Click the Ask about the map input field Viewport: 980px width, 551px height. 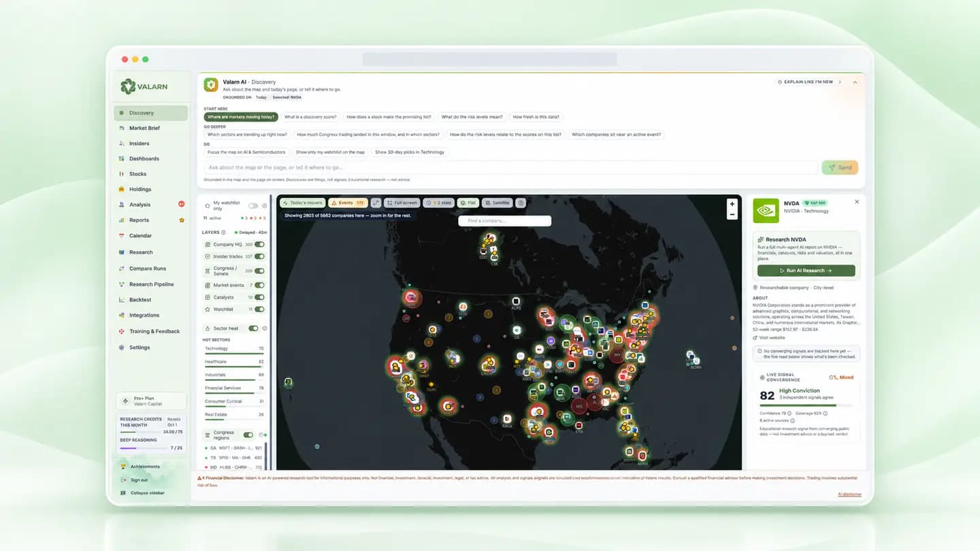pos(510,167)
